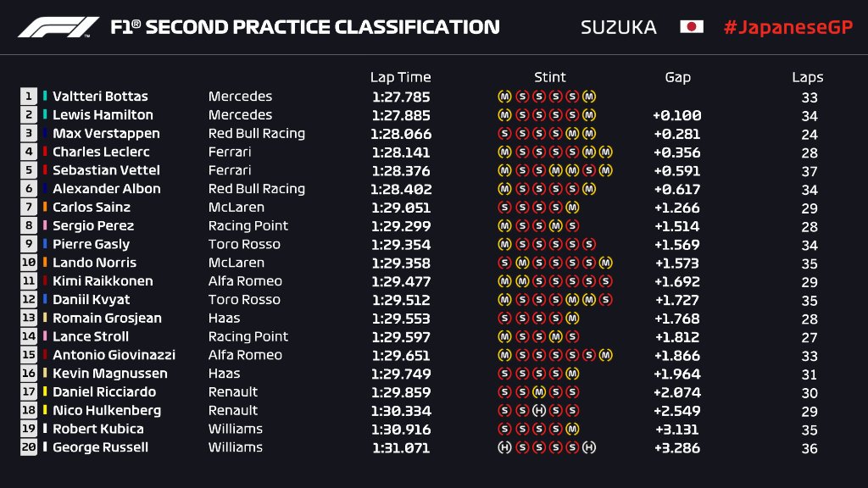
Task: Click Verstappen's team color bar
Action: pos(44,134)
